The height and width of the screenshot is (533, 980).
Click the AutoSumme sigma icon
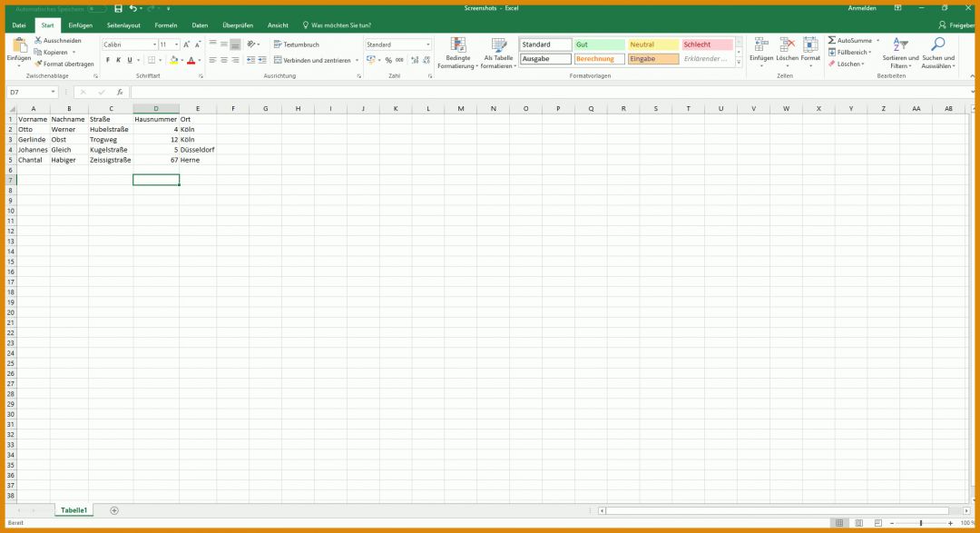coord(832,40)
